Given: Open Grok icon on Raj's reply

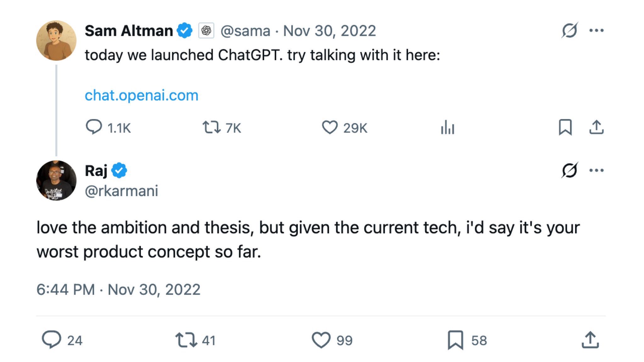Looking at the screenshot, I should 569,170.
